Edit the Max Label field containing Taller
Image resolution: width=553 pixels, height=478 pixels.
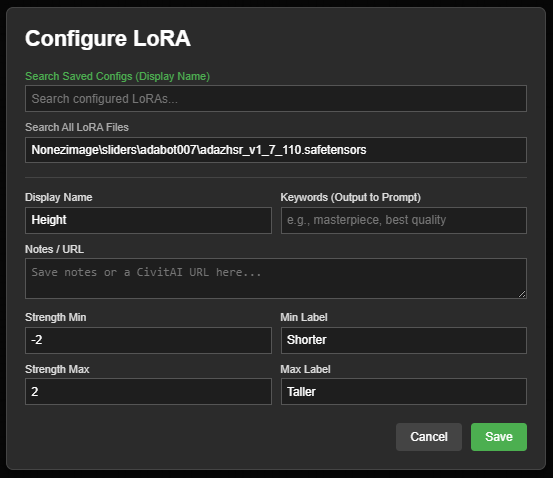pyautogui.click(x=404, y=391)
